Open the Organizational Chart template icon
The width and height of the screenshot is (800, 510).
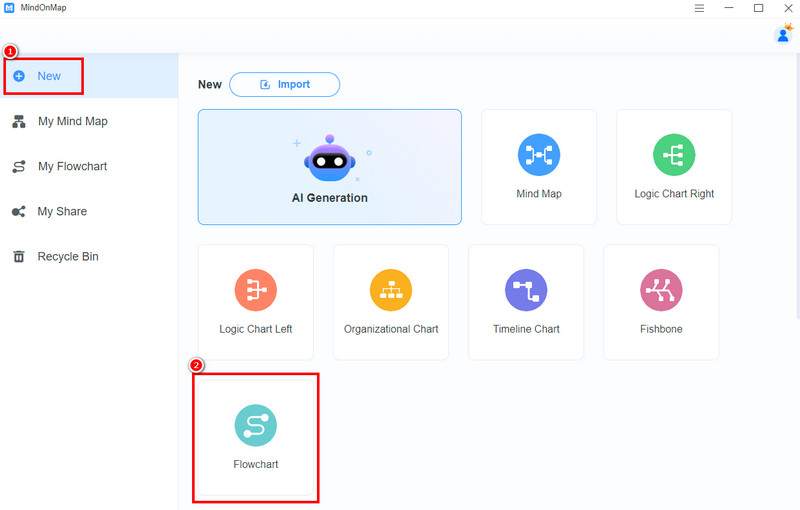click(x=390, y=290)
